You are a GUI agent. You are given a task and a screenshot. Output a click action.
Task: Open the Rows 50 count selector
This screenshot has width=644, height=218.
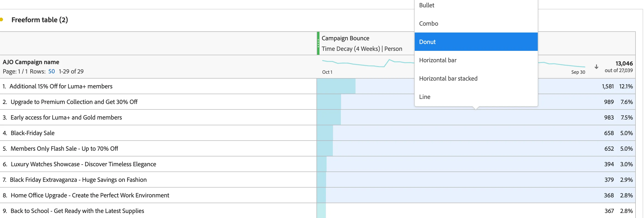point(51,71)
